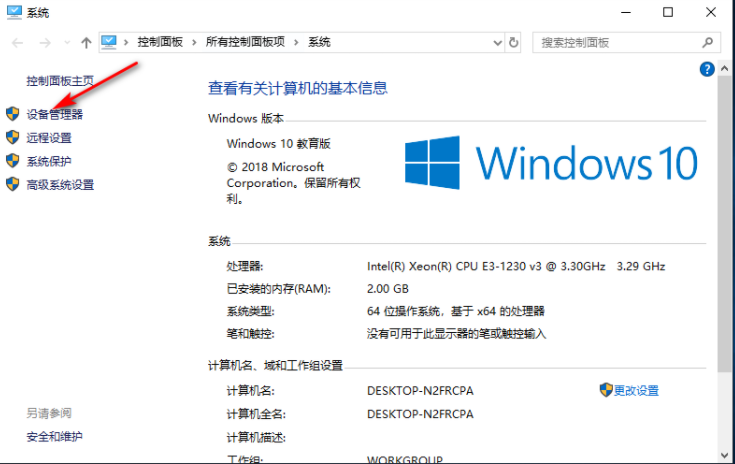Refresh the page with refresh icon
Image resolution: width=735 pixels, height=464 pixels.
coord(514,43)
